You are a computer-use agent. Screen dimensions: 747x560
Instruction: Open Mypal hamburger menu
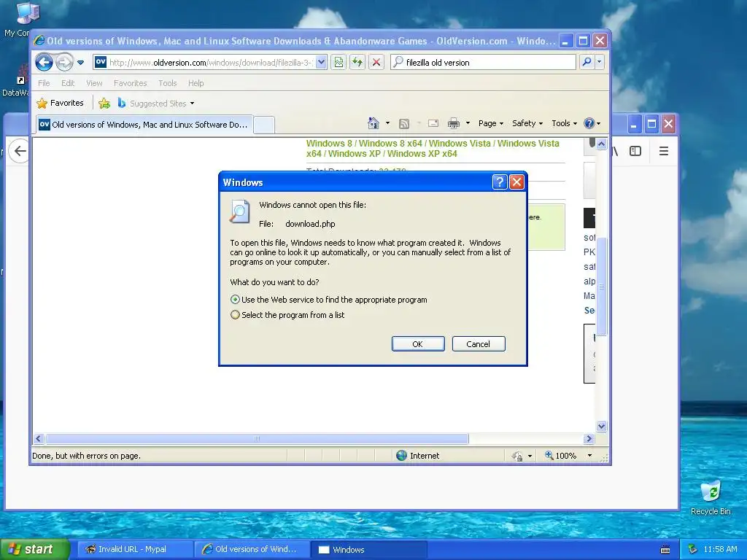tap(664, 151)
